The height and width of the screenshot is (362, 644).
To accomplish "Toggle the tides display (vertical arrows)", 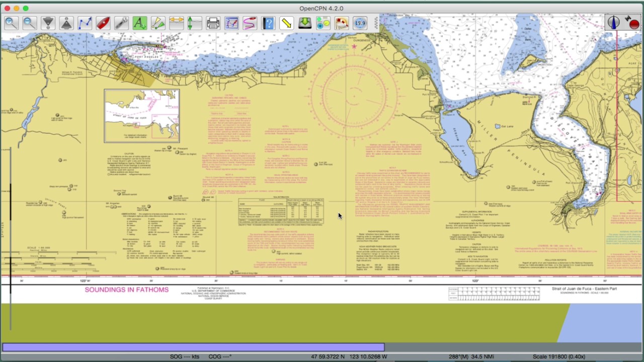I will [x=194, y=23].
